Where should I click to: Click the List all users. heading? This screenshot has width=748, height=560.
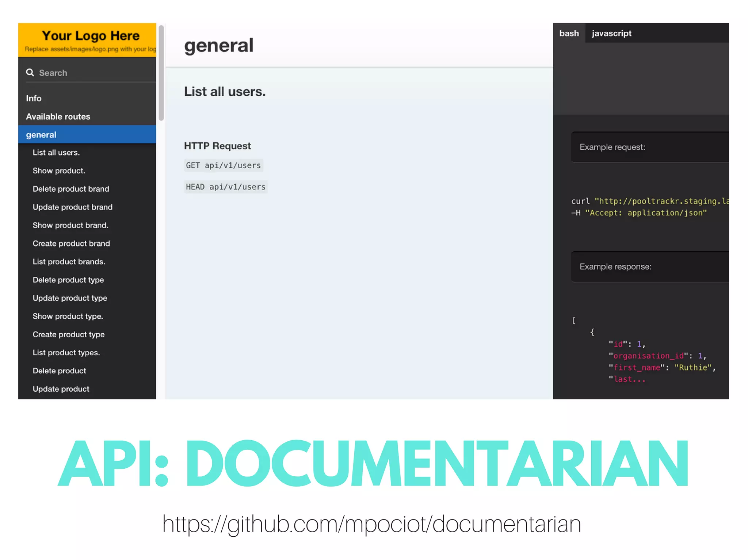225,92
